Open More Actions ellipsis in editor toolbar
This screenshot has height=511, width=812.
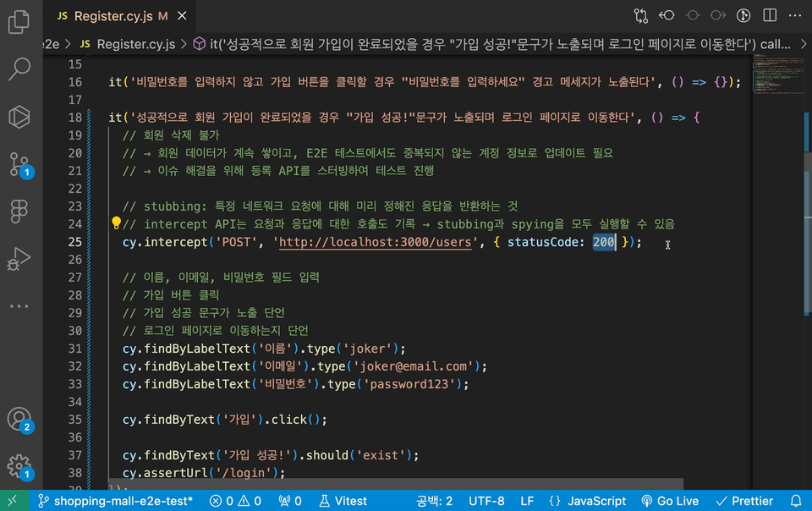(795, 15)
